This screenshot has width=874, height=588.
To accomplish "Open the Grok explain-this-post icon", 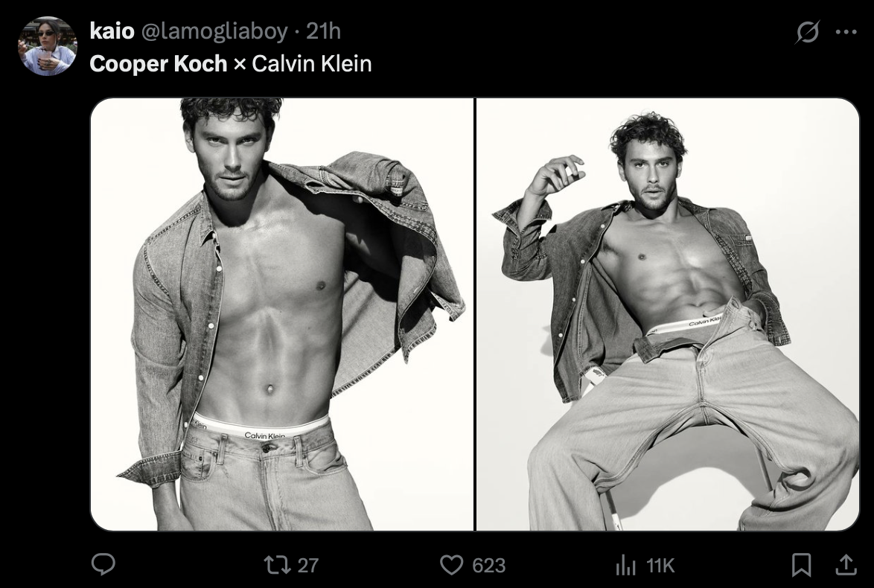I will (x=807, y=32).
